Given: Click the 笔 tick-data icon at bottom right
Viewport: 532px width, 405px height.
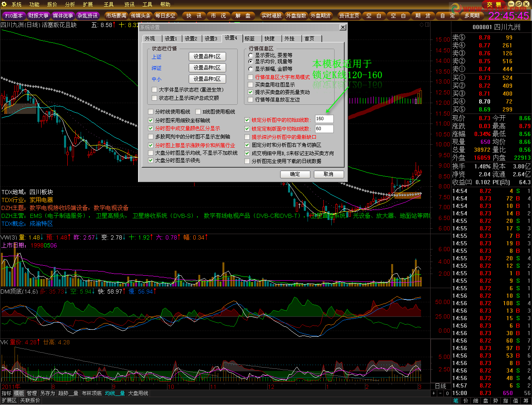Looking at the screenshot, I should tap(456, 401).
